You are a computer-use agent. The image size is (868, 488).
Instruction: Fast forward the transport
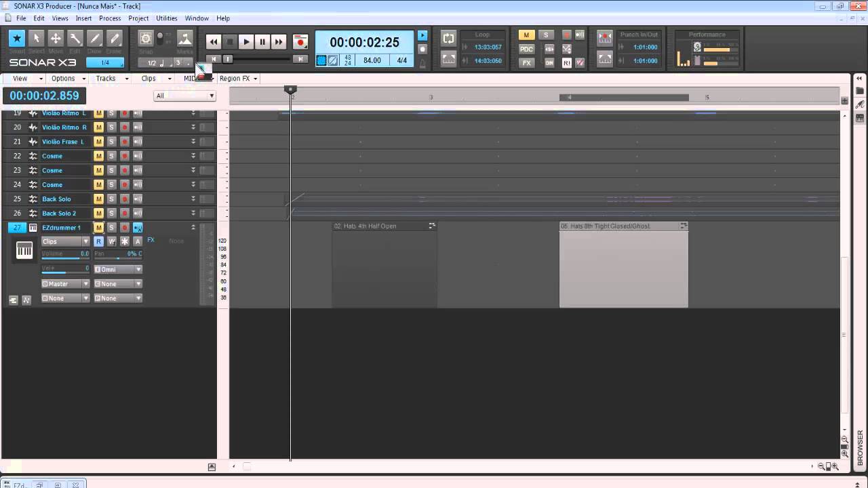click(x=279, y=42)
